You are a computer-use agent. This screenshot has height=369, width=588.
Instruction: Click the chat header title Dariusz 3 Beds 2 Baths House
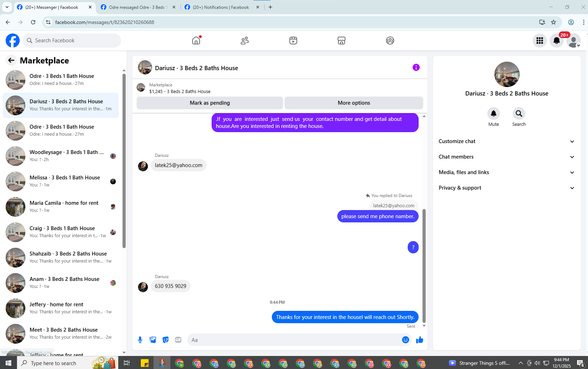coord(196,68)
